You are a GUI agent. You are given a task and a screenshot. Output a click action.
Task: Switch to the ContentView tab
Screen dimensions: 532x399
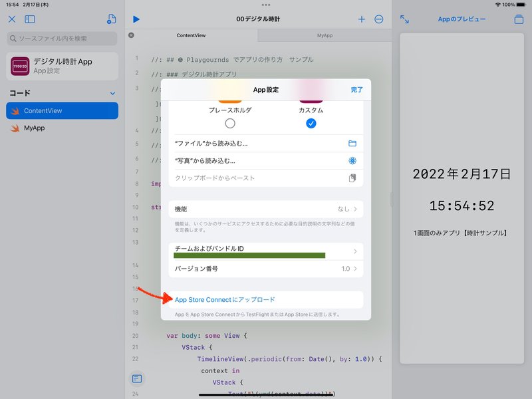[191, 35]
